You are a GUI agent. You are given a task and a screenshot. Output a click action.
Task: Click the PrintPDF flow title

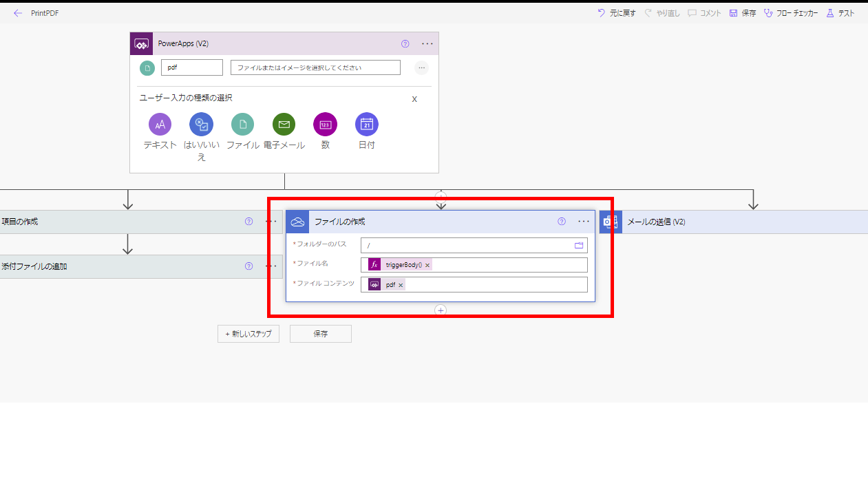click(45, 13)
